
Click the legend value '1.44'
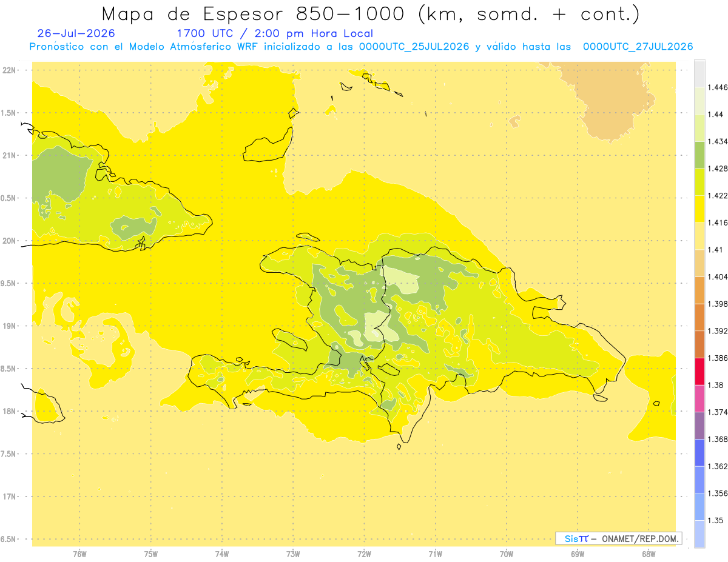(716, 115)
